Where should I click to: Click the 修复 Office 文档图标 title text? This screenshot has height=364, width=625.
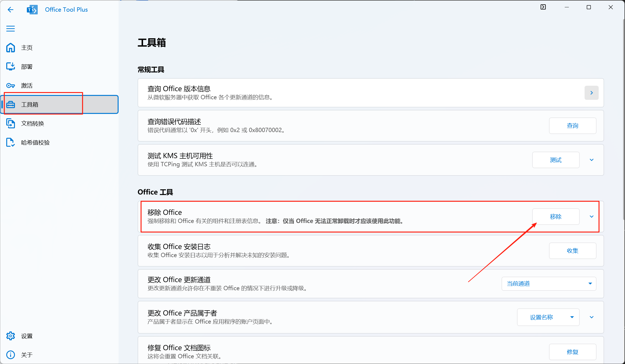tap(179, 347)
